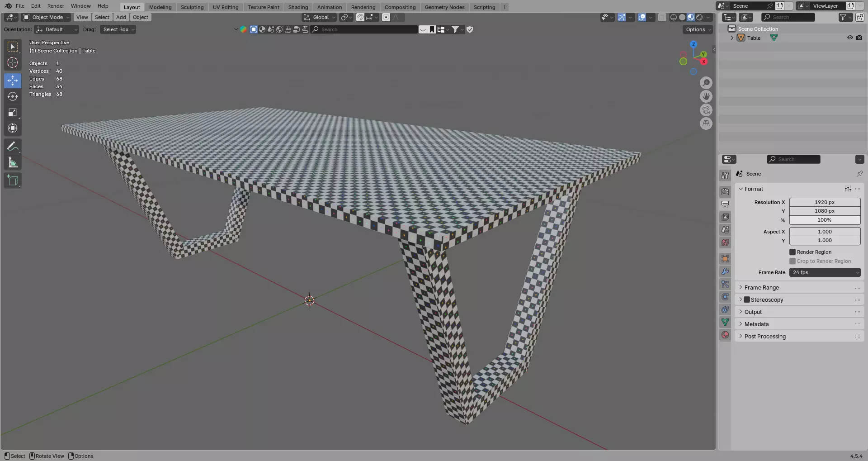Expand the Table object in Outliner
This screenshot has width=868, height=461.
(732, 38)
